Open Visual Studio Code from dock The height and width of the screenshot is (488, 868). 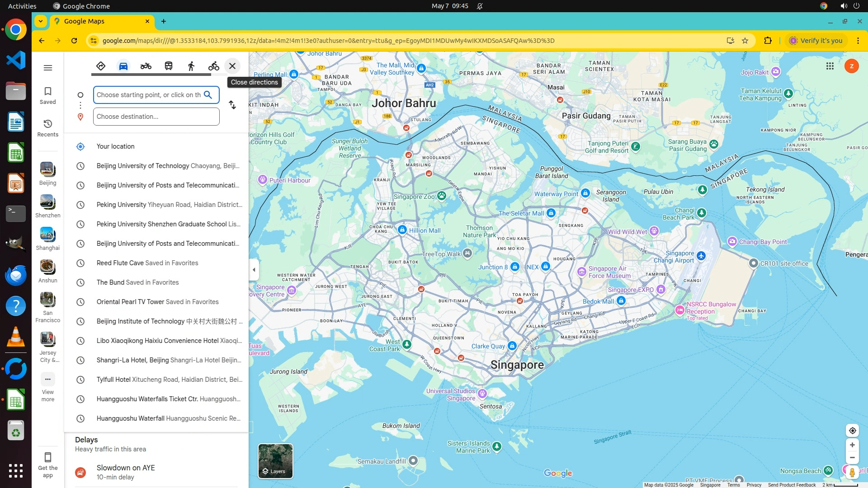[16, 60]
